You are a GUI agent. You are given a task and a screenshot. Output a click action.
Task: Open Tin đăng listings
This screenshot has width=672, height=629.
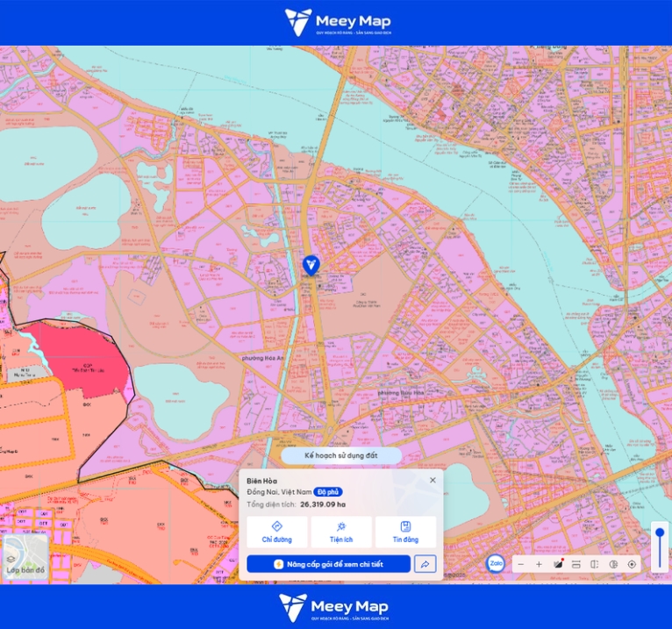point(405,532)
